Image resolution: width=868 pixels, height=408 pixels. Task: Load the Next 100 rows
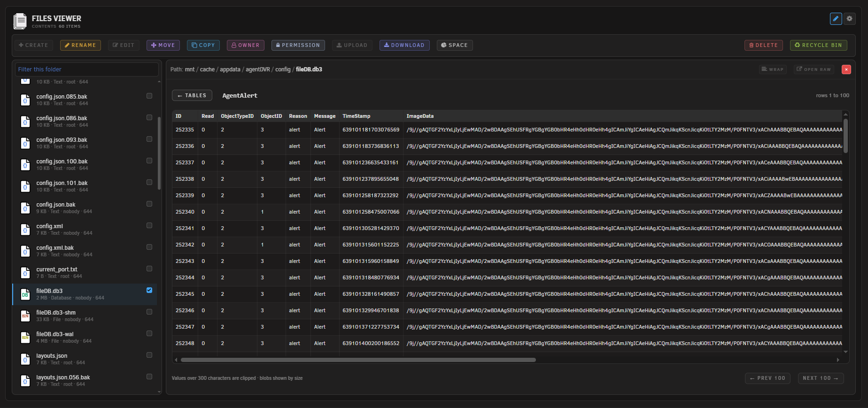point(821,378)
